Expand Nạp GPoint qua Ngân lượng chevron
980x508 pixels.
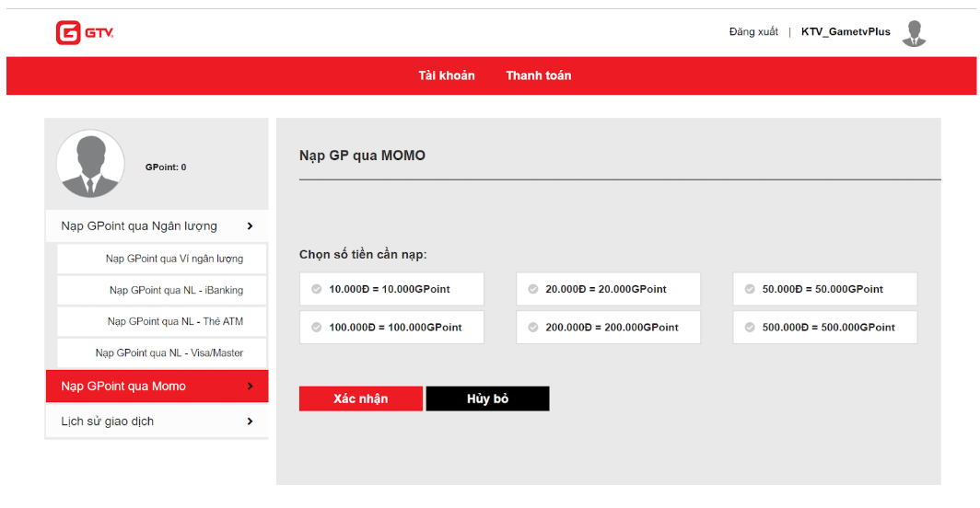(250, 226)
